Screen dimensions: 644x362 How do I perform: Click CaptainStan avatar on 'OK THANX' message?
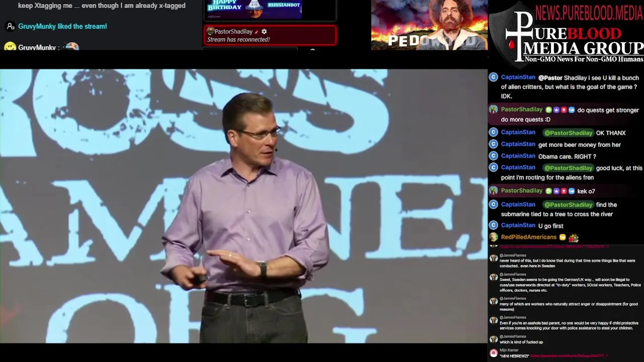click(494, 132)
